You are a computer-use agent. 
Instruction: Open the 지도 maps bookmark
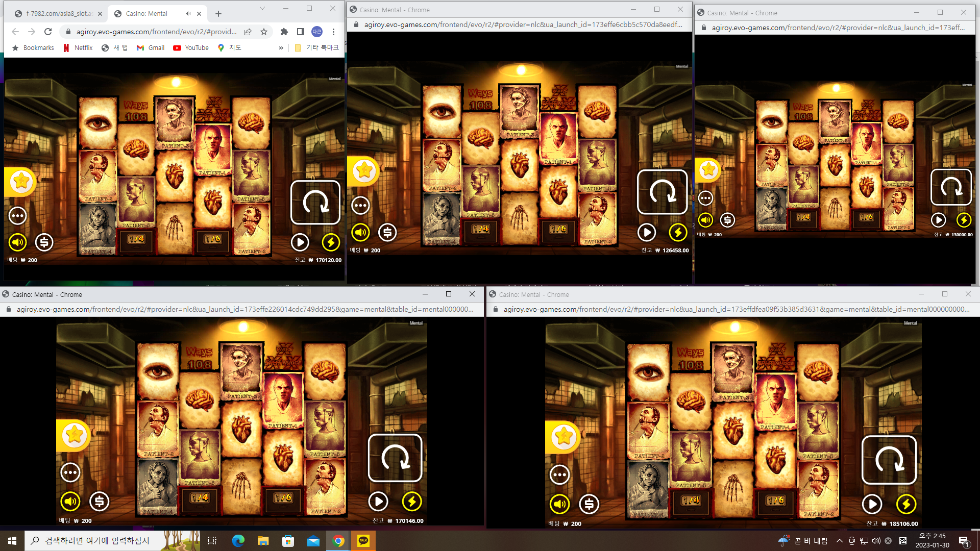[x=229, y=48]
